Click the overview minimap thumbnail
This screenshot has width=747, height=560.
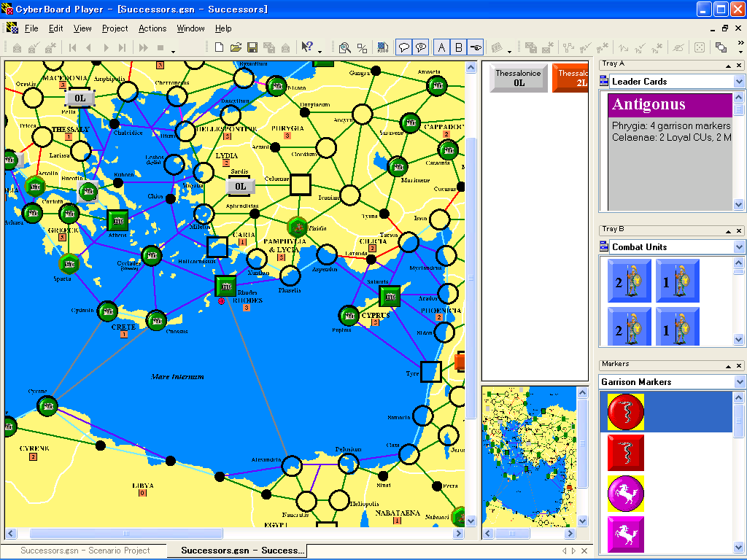pos(529,456)
